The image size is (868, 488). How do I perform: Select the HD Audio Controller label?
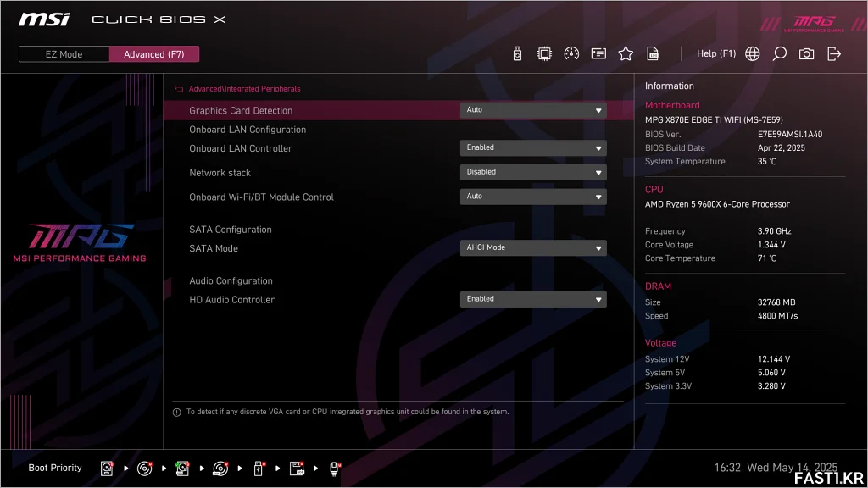[232, 300]
